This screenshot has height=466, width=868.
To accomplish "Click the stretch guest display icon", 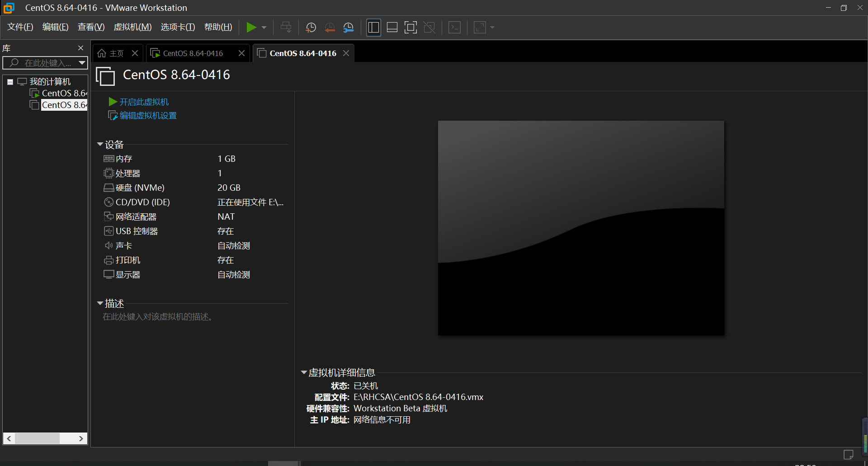I will 480,28.
